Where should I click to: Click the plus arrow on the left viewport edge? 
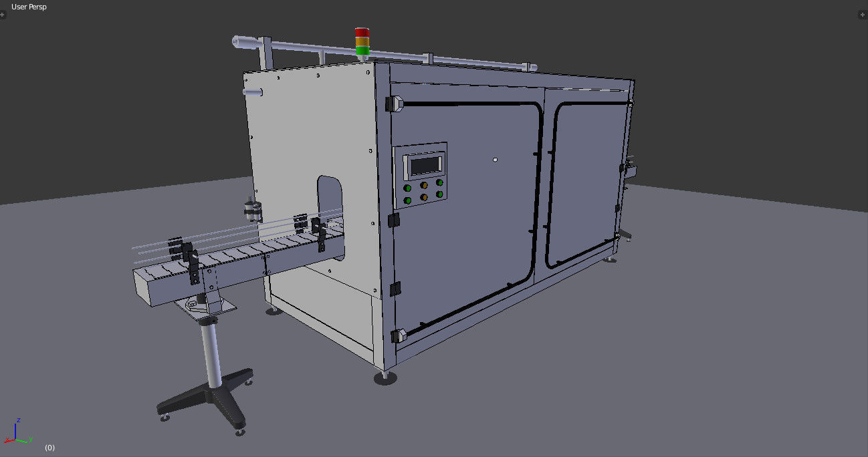(x=3, y=15)
